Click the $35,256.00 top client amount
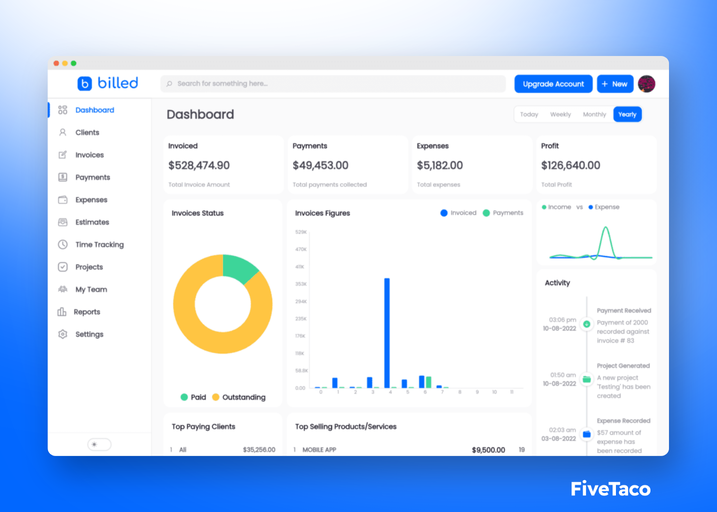The image size is (717, 512). click(x=259, y=450)
